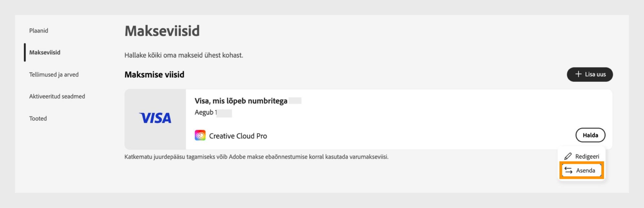The image size is (644, 208).
Task: Select Makseviisid in the left sidebar
Action: pyautogui.click(x=45, y=52)
